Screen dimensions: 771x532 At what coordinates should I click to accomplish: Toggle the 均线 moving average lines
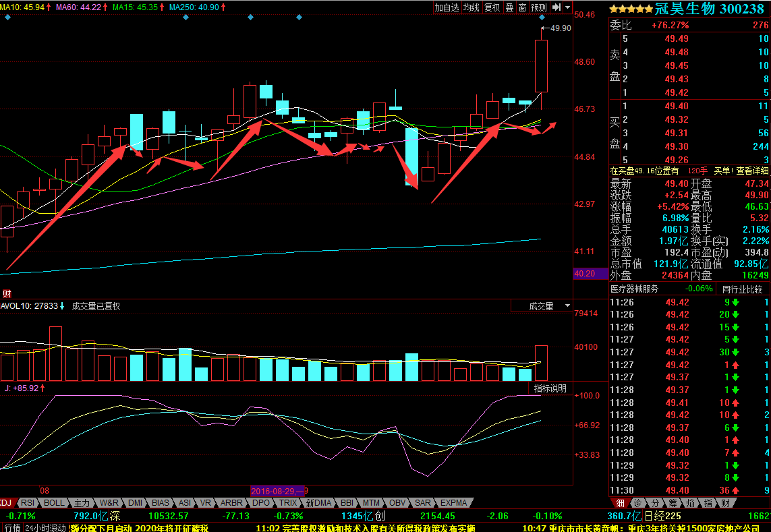[471, 7]
